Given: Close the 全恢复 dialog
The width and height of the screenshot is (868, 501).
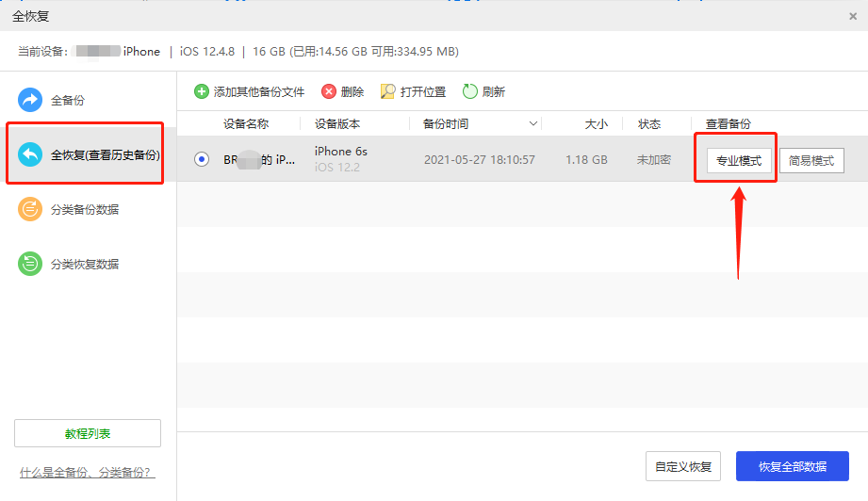Looking at the screenshot, I should click(x=853, y=17).
